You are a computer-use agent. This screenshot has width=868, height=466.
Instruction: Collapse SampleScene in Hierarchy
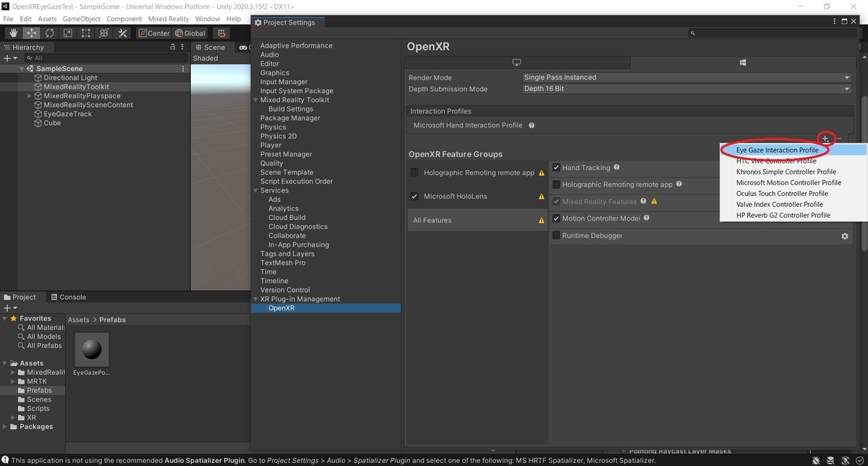pyautogui.click(x=22, y=69)
